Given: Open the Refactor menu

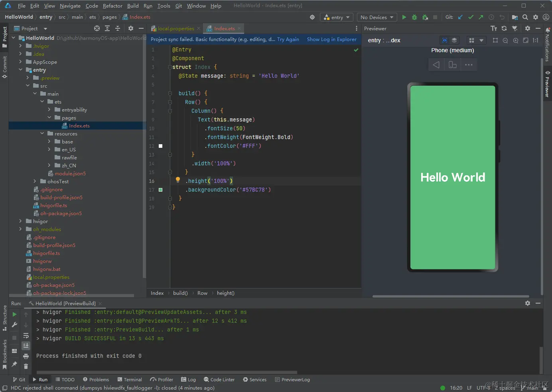Looking at the screenshot, I should pyautogui.click(x=112, y=6).
